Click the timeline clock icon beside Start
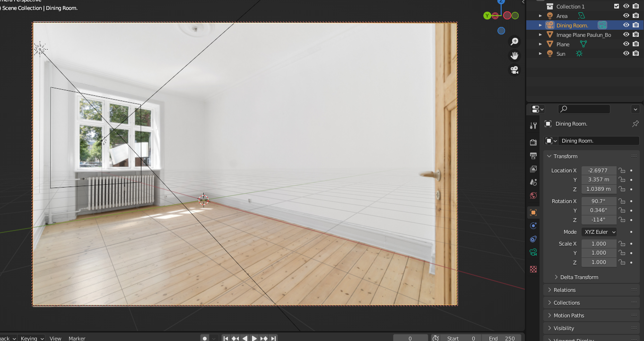This screenshot has width=644, height=341. tap(436, 338)
